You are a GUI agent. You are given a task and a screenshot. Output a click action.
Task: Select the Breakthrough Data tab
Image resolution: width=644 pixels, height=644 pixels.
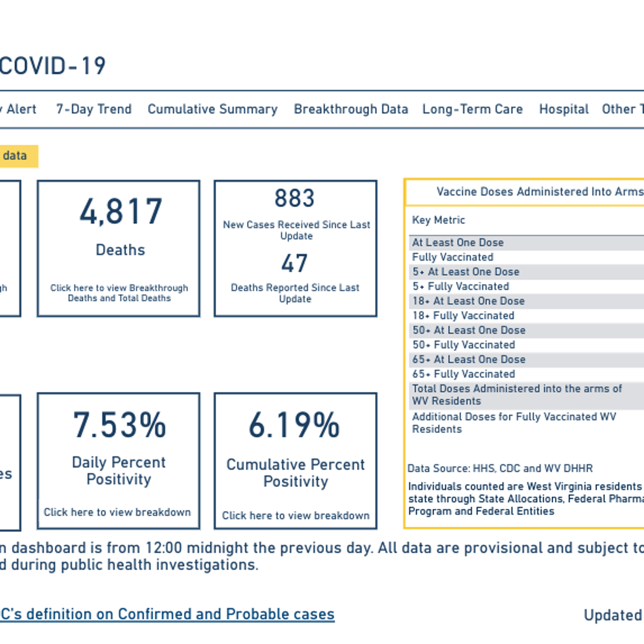point(350,109)
